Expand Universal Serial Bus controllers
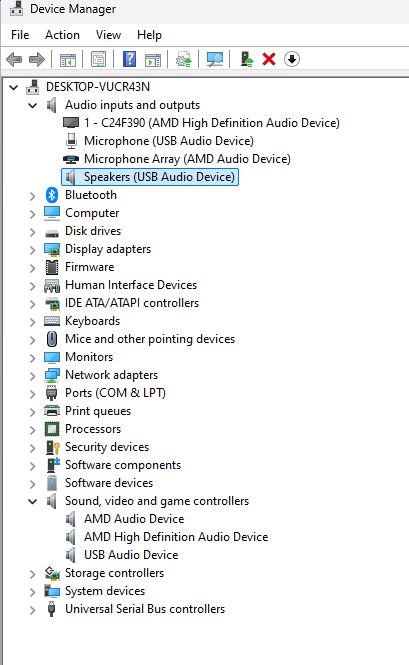 33,610
